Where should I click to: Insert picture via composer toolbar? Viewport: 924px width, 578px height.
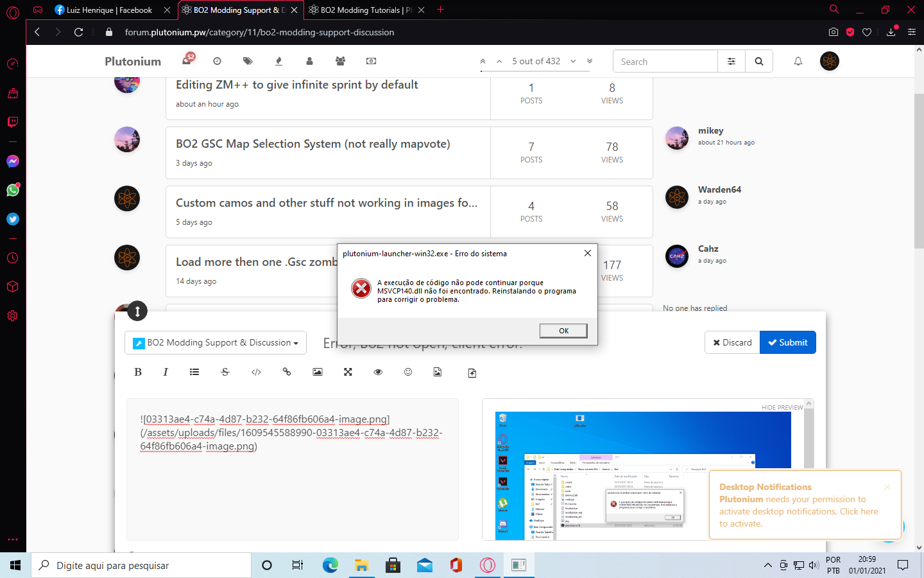tap(318, 372)
